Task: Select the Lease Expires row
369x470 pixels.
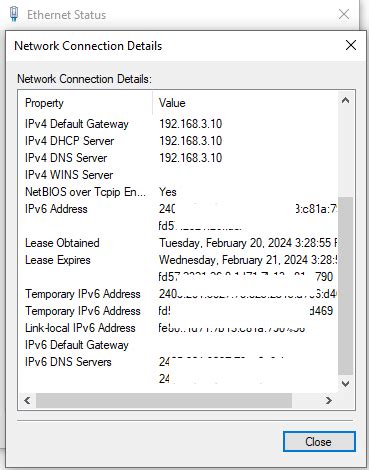Action: [x=178, y=260]
